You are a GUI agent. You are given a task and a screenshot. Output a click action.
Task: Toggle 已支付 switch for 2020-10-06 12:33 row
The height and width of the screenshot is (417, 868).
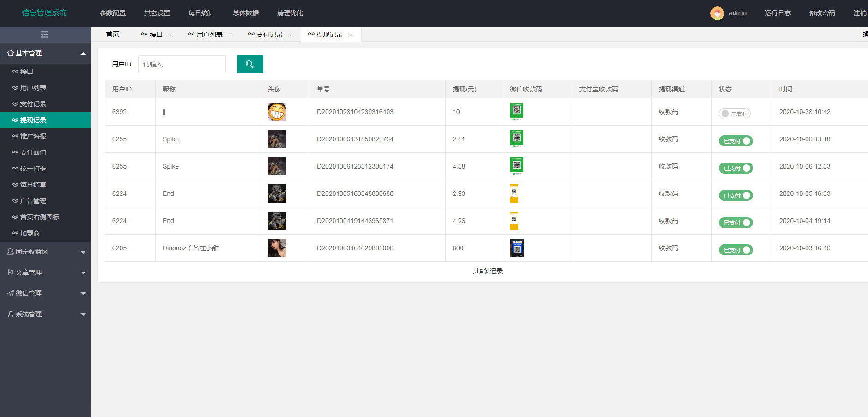[x=736, y=168]
